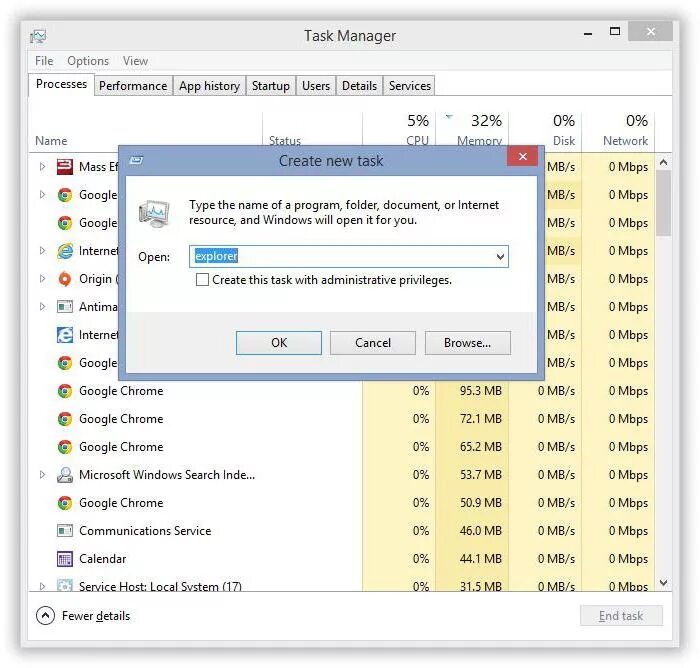Image resolution: width=700 pixels, height=668 pixels.
Task: Open the Options menu
Action: click(88, 61)
